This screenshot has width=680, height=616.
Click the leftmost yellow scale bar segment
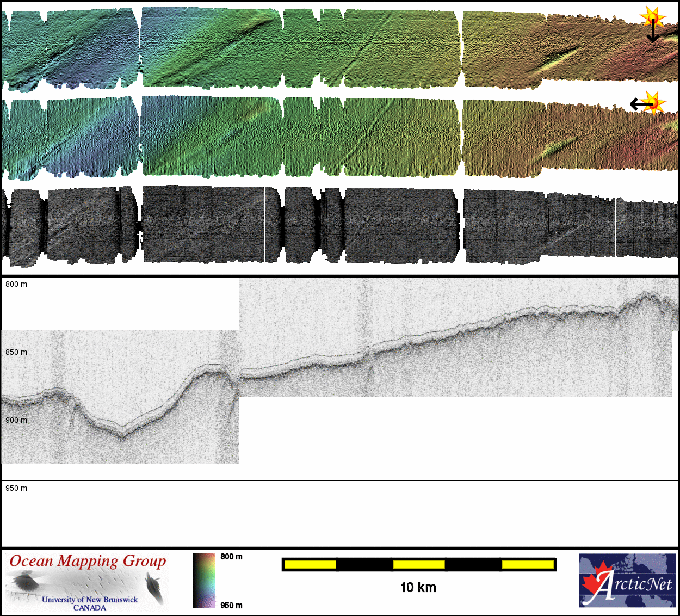[x=310, y=565]
